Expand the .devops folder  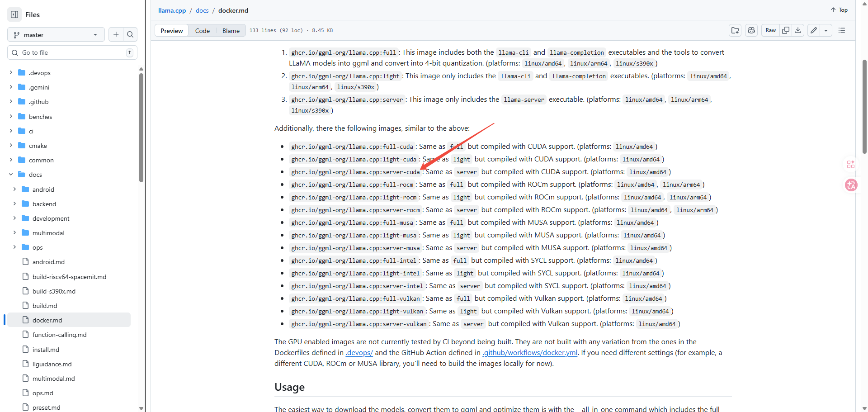[x=11, y=72]
